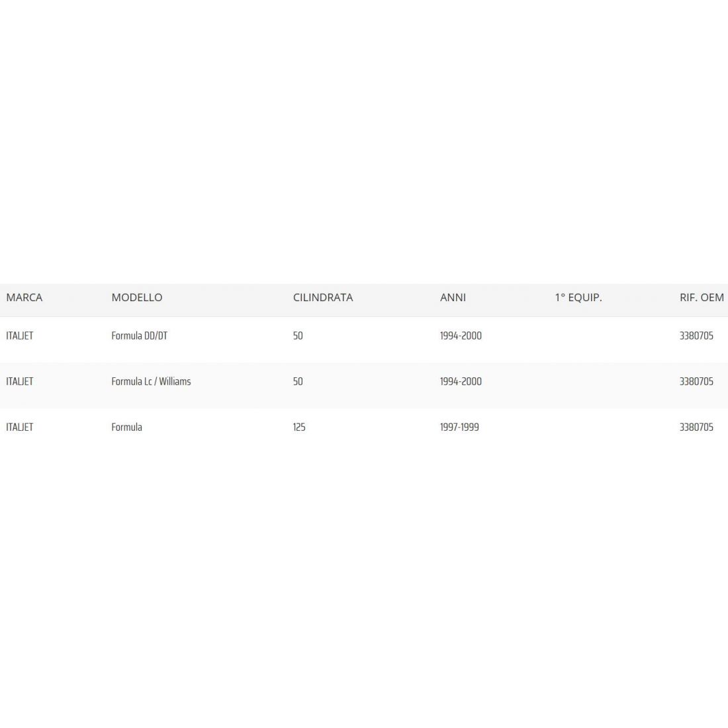
Task: Click displacement 50 in the Lc / Williams row
Action: click(298, 382)
